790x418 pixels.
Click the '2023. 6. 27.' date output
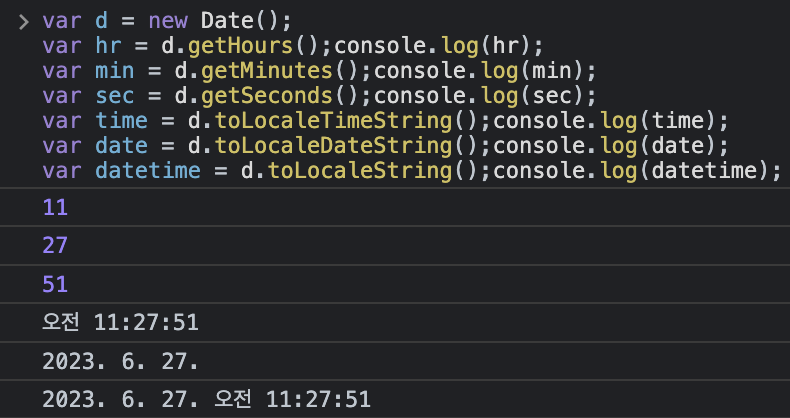(x=120, y=361)
